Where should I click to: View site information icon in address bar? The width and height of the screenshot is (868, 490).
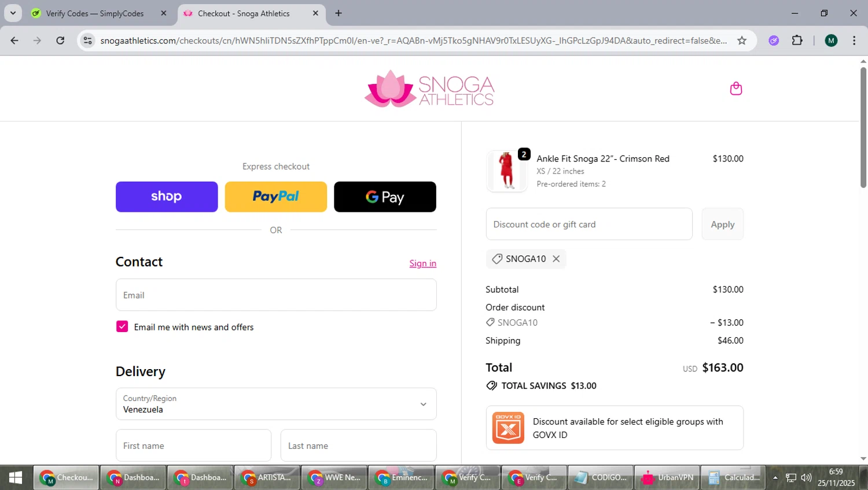pyautogui.click(x=88, y=40)
